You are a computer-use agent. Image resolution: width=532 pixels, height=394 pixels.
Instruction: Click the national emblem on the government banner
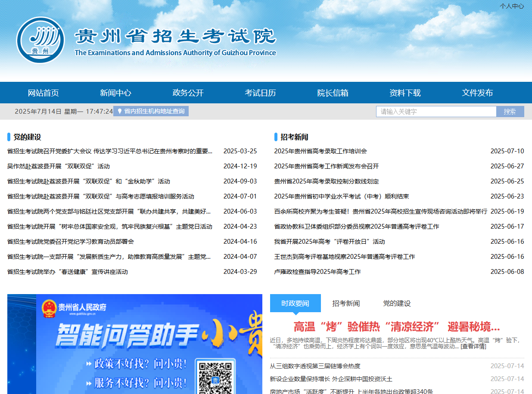pos(49,309)
